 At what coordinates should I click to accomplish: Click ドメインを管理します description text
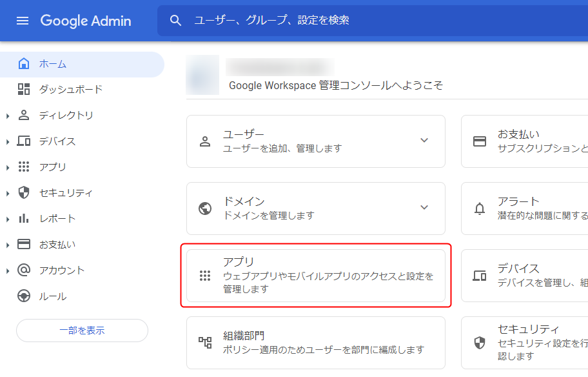click(268, 216)
